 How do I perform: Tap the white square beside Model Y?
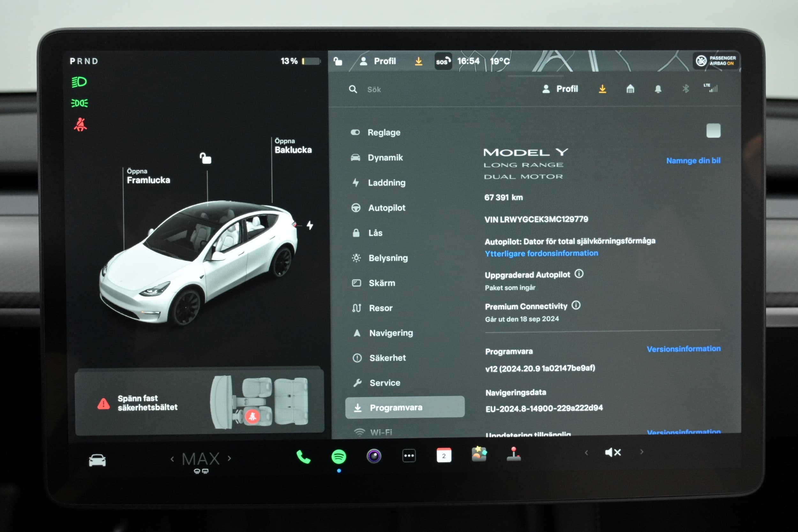click(x=713, y=131)
